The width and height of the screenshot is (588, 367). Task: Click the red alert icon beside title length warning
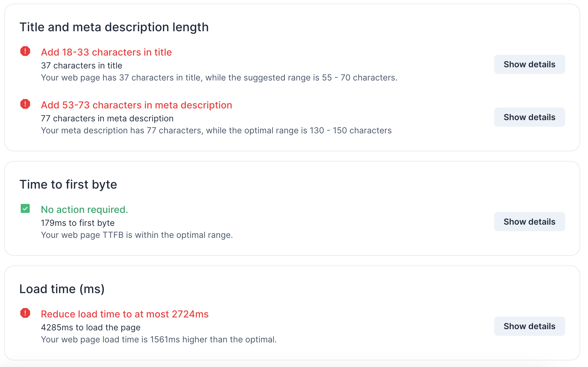pos(25,51)
